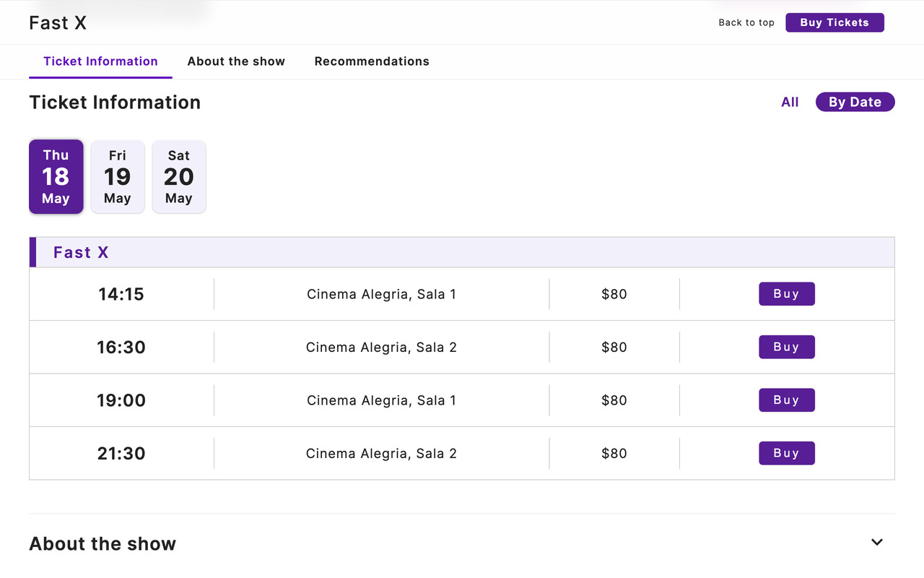Viewport: 924px width, 578px height.
Task: Click the $80 price in the 19:00 row
Action: tap(614, 400)
